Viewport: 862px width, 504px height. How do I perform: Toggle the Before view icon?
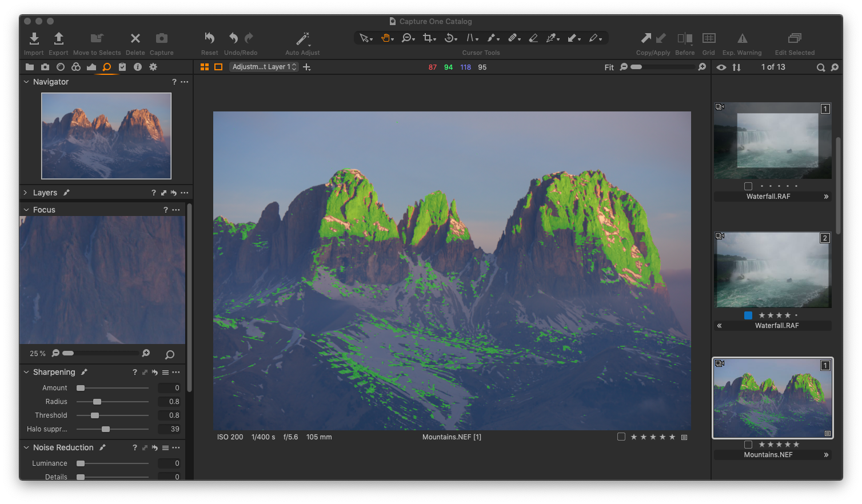(684, 38)
